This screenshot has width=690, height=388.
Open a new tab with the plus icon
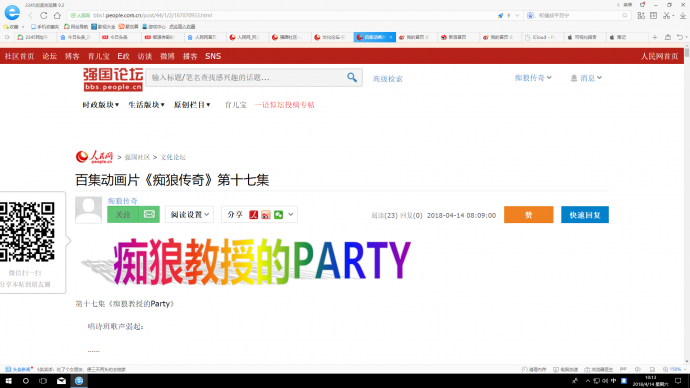tap(655, 37)
